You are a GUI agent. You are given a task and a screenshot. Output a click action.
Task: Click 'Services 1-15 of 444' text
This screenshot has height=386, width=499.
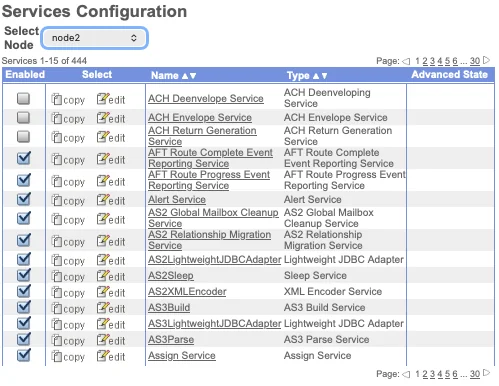pyautogui.click(x=44, y=61)
